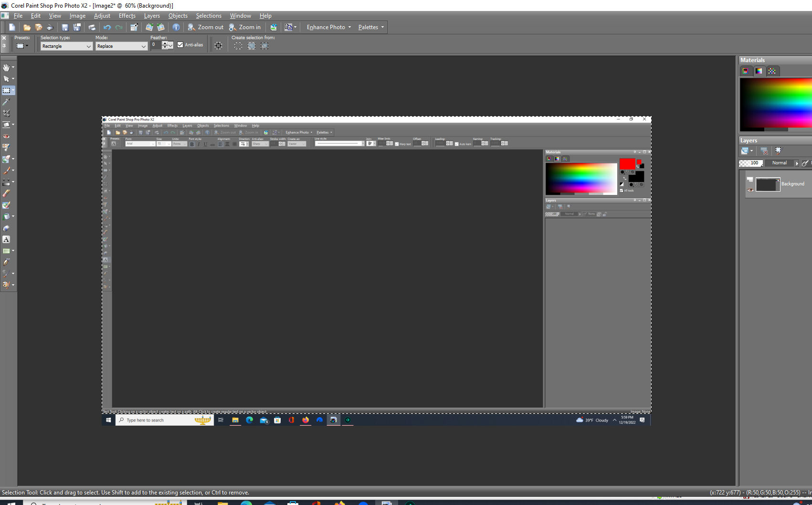812x505 pixels.
Task: Select the Crop tool
Action: coord(6,113)
